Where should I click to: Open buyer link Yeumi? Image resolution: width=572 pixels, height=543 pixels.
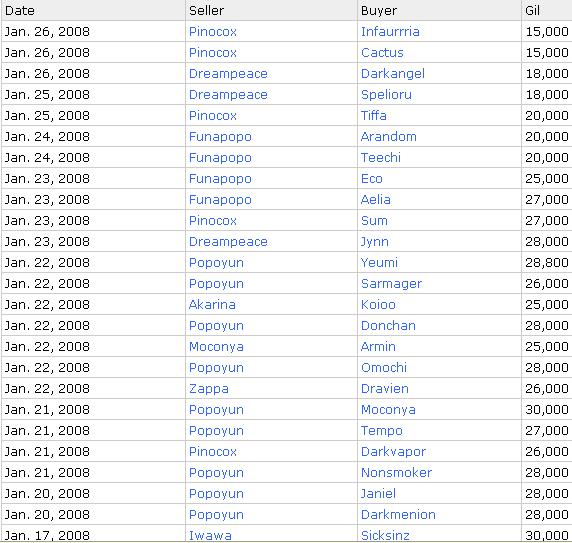pos(379,263)
